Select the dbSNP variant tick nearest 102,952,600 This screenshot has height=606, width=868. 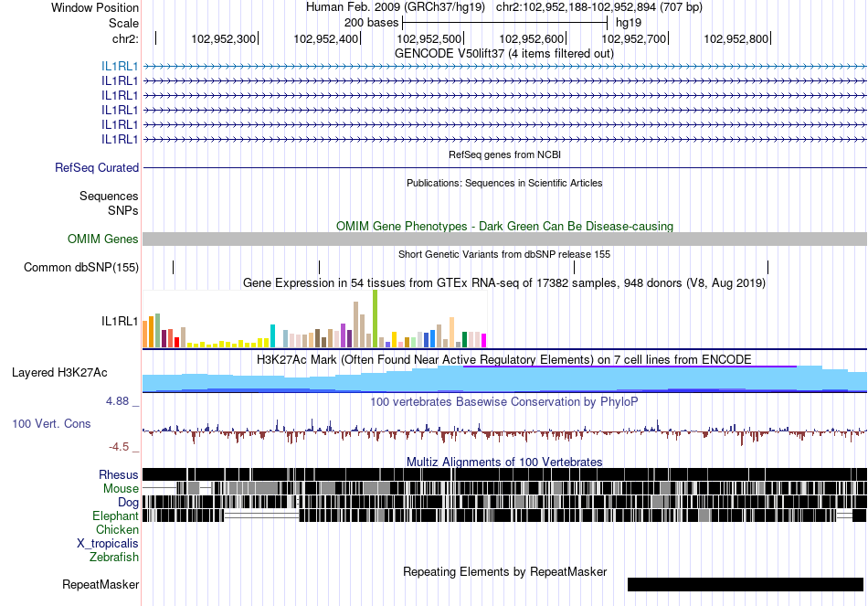[x=574, y=268]
